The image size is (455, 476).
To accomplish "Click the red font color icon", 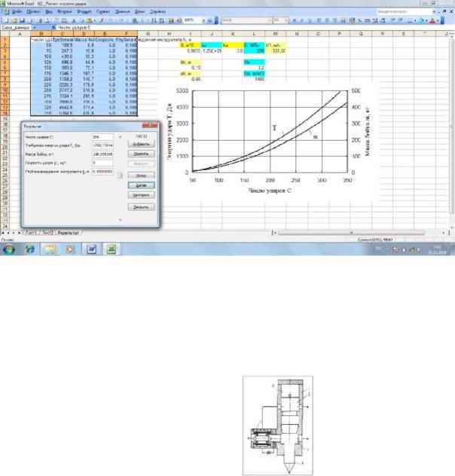I will (x=432, y=20).
